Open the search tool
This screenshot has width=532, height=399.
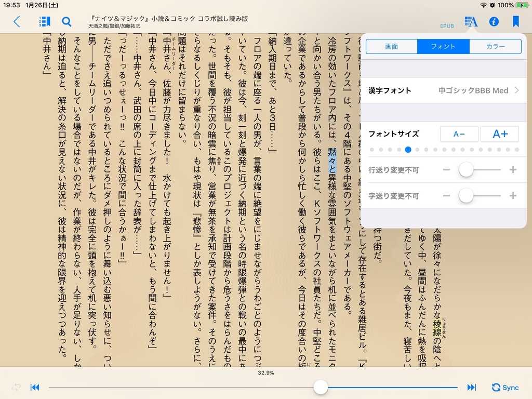(66, 22)
